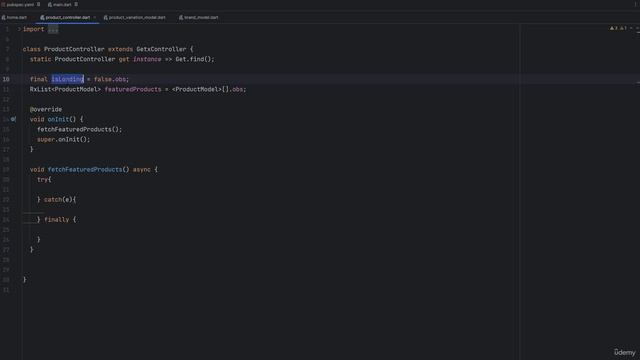Click the Dart file icon on home.dart tab

[x=3, y=18]
